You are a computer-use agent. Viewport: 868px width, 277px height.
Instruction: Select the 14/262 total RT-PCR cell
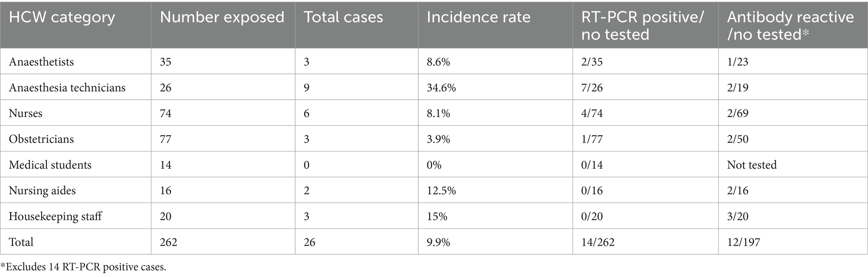[598, 242]
